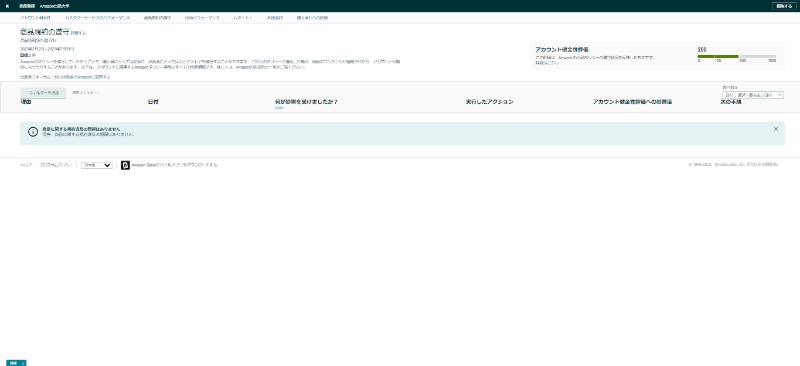Viewport: 800px width, 366px height.
Task: Click the small teal button at bottom left
Action: (17, 363)
